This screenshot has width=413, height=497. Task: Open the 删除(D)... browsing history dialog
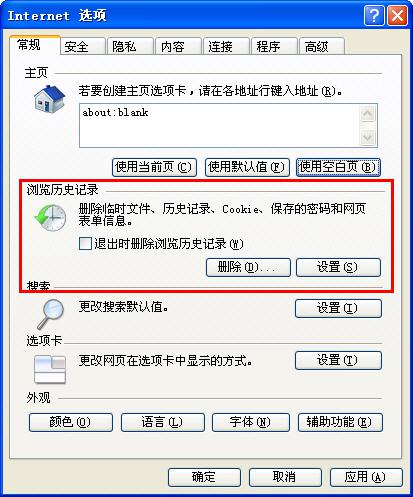248,267
